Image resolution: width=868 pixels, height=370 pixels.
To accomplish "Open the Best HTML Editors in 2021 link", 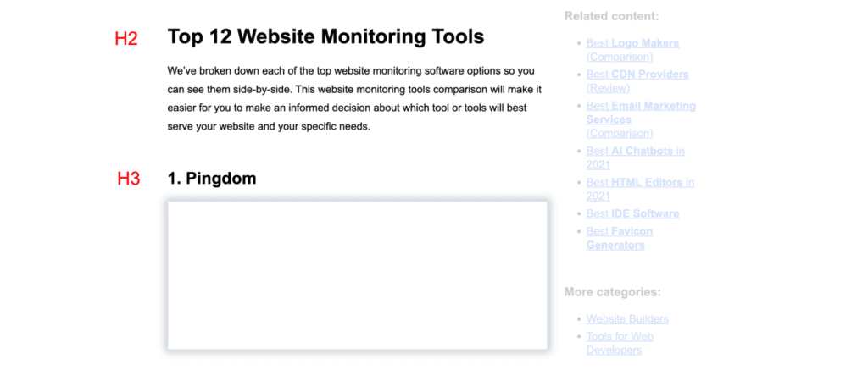I will point(639,183).
